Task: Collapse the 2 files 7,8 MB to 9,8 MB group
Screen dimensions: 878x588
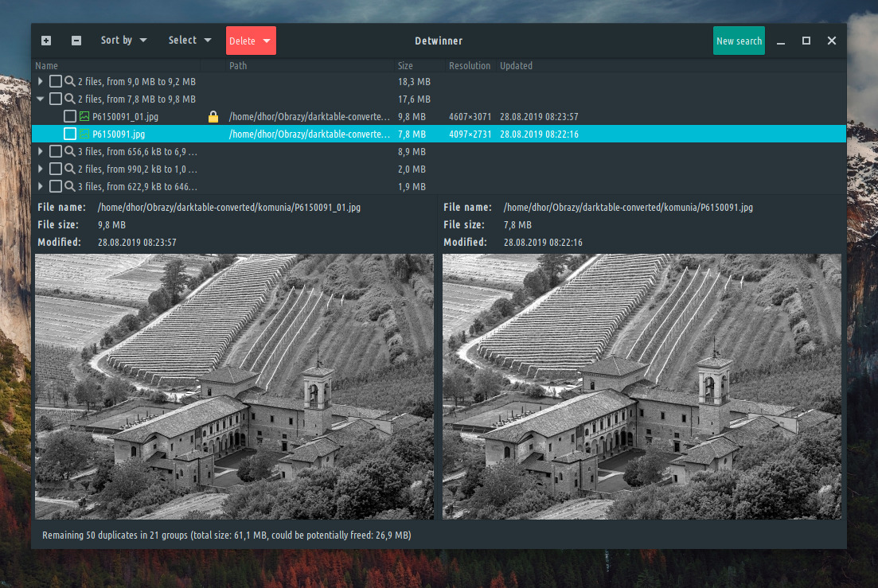Action: click(x=41, y=99)
